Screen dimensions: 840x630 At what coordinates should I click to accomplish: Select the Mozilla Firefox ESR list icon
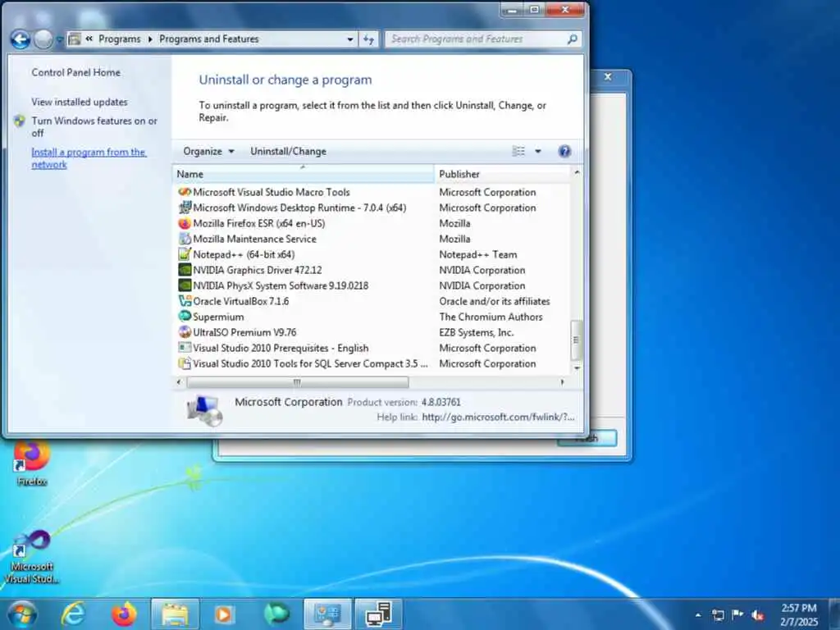point(185,223)
